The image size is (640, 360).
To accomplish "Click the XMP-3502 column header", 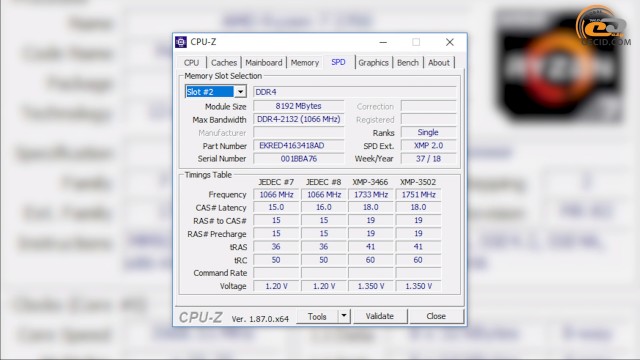I will 418,182.
